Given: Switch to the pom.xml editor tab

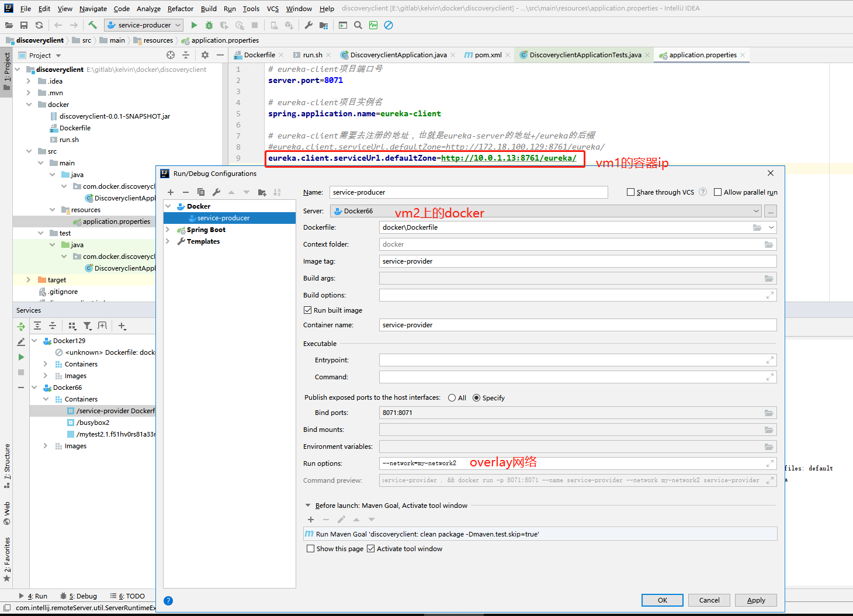Looking at the screenshot, I should click(x=487, y=55).
